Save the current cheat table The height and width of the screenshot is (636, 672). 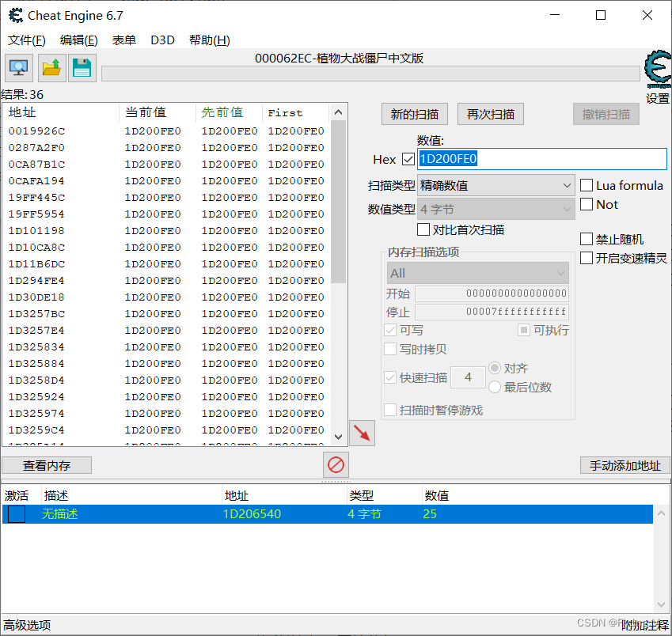[83, 67]
